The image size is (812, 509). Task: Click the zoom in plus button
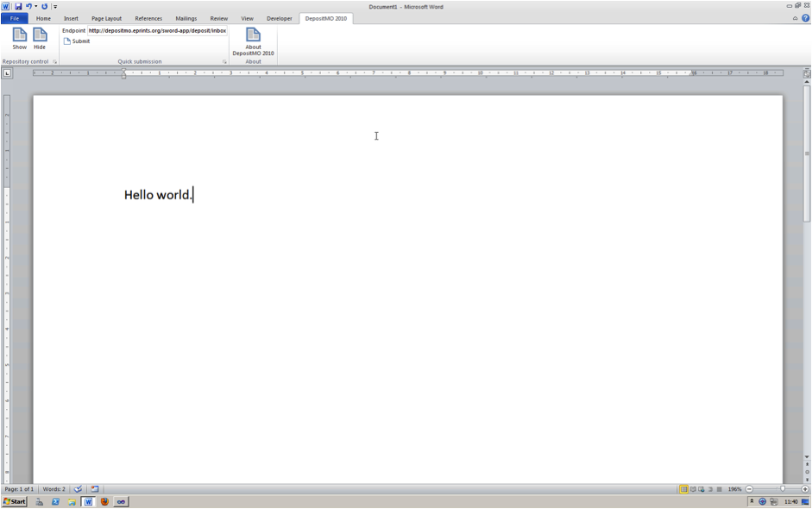click(805, 489)
